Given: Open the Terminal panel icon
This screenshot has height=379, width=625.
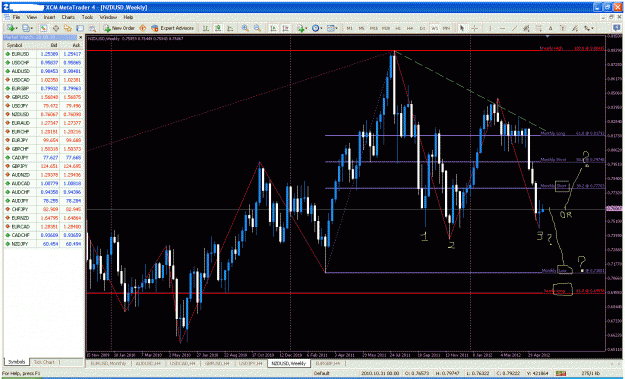Looking at the screenshot, I should 80,28.
